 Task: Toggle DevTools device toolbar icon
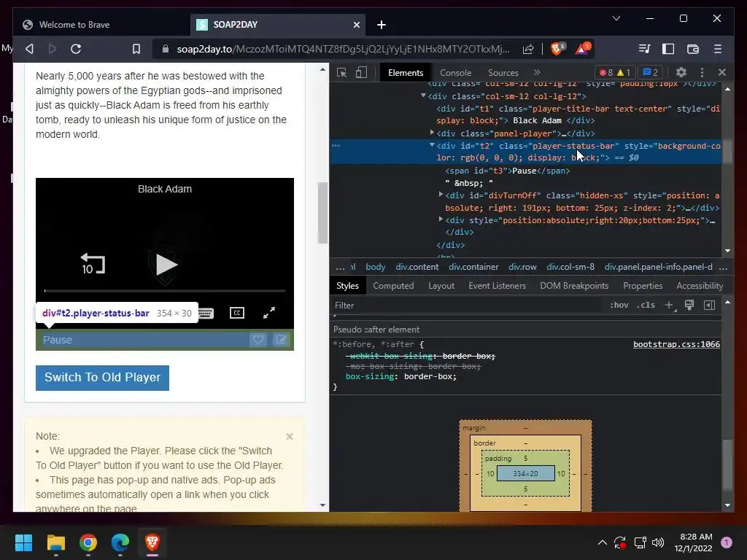pos(362,72)
